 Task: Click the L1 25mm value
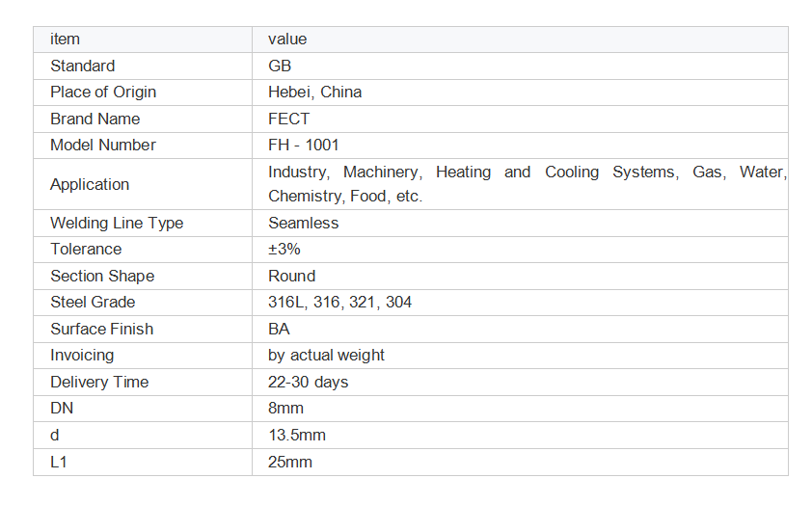coord(290,462)
